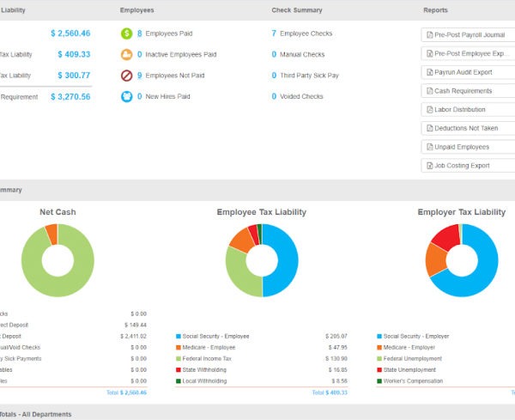The image size is (515, 420).
Task: Click light green swatch for Federal Unemployment
Action: [379, 358]
